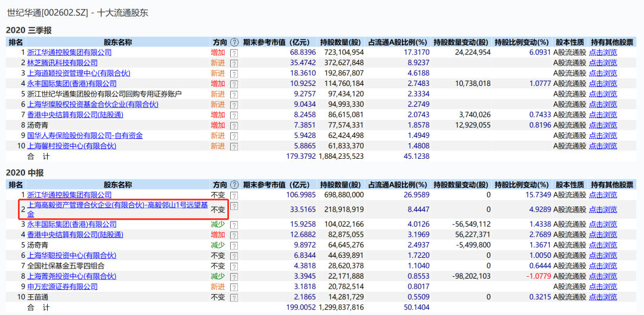Open 上海菁尧投资中心(有限合伙) link
Image resolution: width=644 pixels, height=315 pixels.
click(x=72, y=276)
